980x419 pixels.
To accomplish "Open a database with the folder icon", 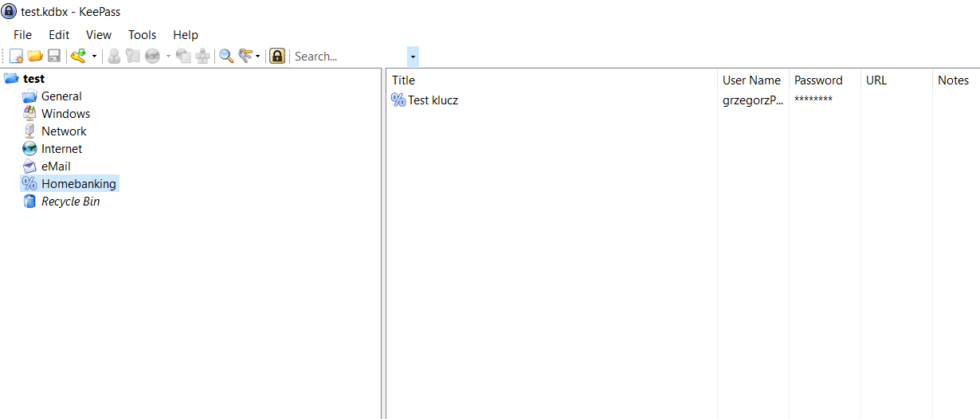I will click(35, 56).
